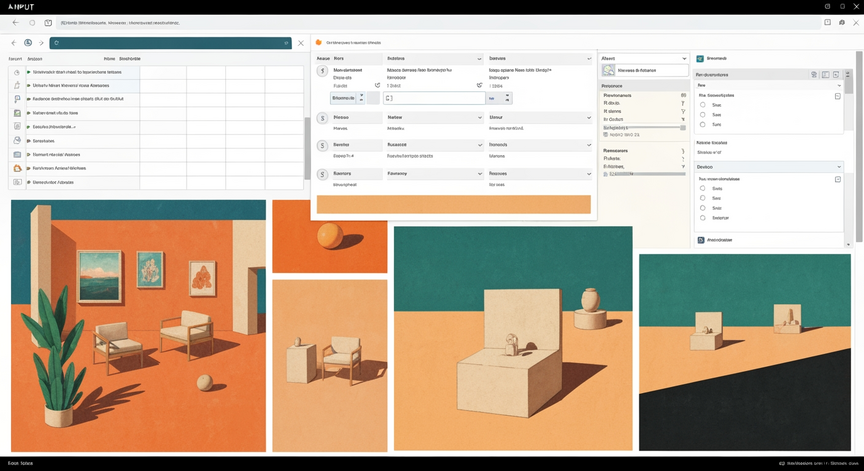Open the history clock icon beside the teal bar
The height and width of the screenshot is (471, 864).
click(28, 42)
